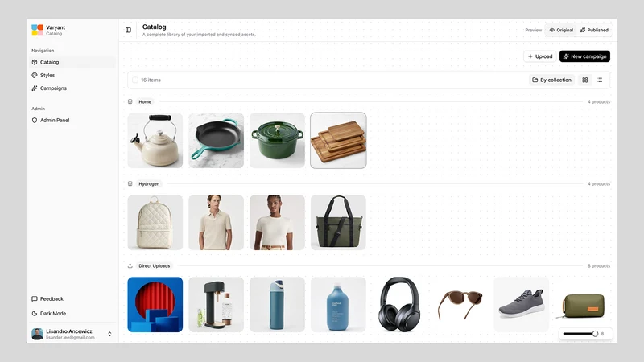Click the Direct Uploads upload icon
This screenshot has width=644, height=362.
click(130, 266)
